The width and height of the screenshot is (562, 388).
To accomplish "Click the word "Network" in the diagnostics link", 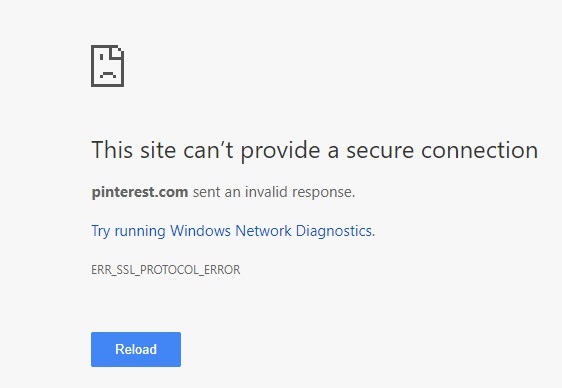I will tap(263, 231).
